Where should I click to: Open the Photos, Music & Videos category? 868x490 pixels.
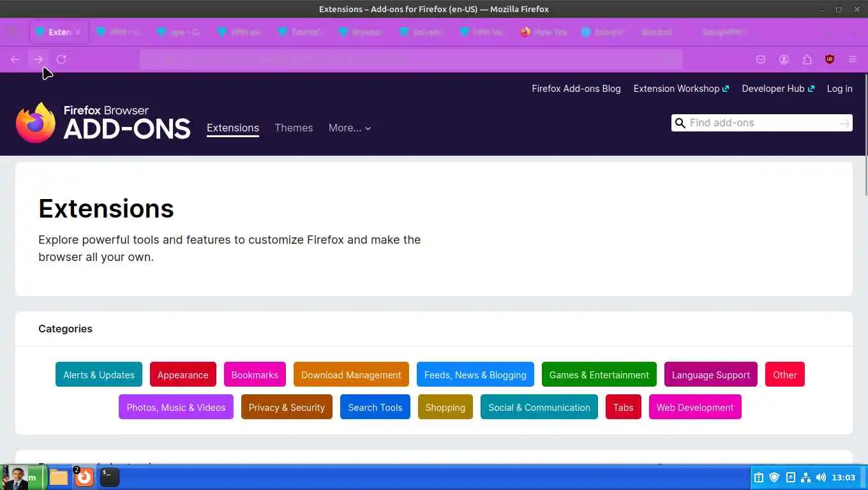pos(176,407)
